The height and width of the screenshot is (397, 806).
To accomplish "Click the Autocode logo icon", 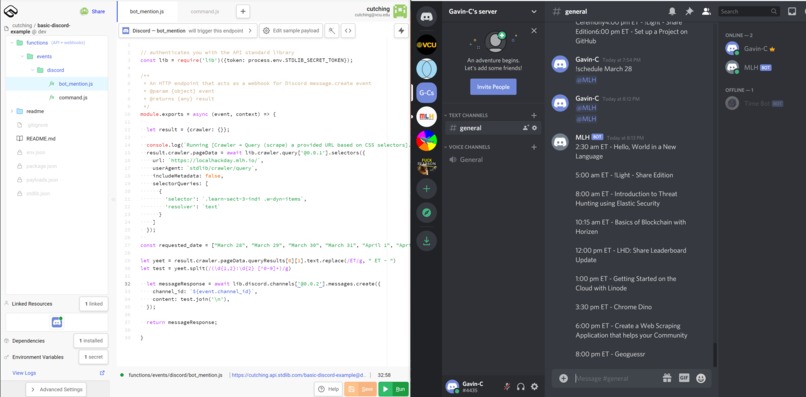I will coord(10,10).
